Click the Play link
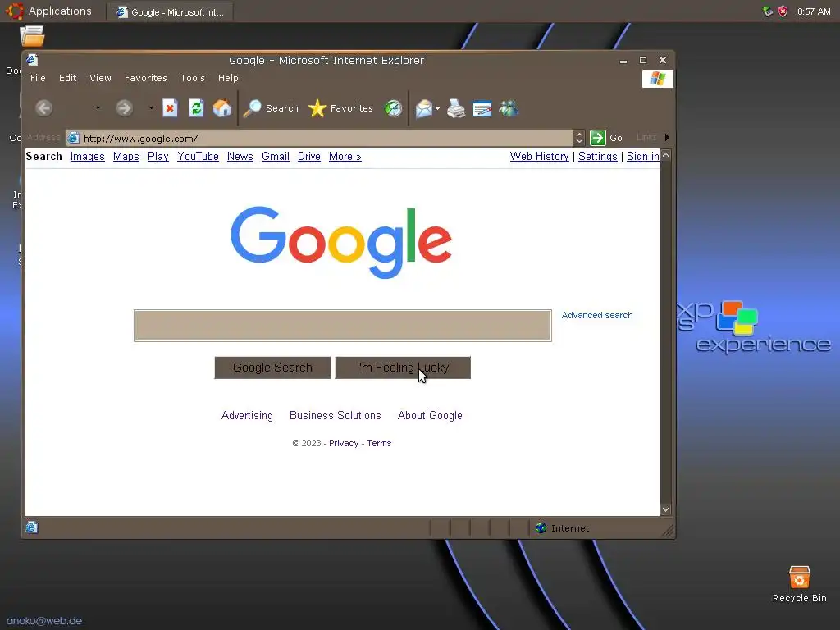Viewport: 840px width, 630px height. (x=158, y=157)
